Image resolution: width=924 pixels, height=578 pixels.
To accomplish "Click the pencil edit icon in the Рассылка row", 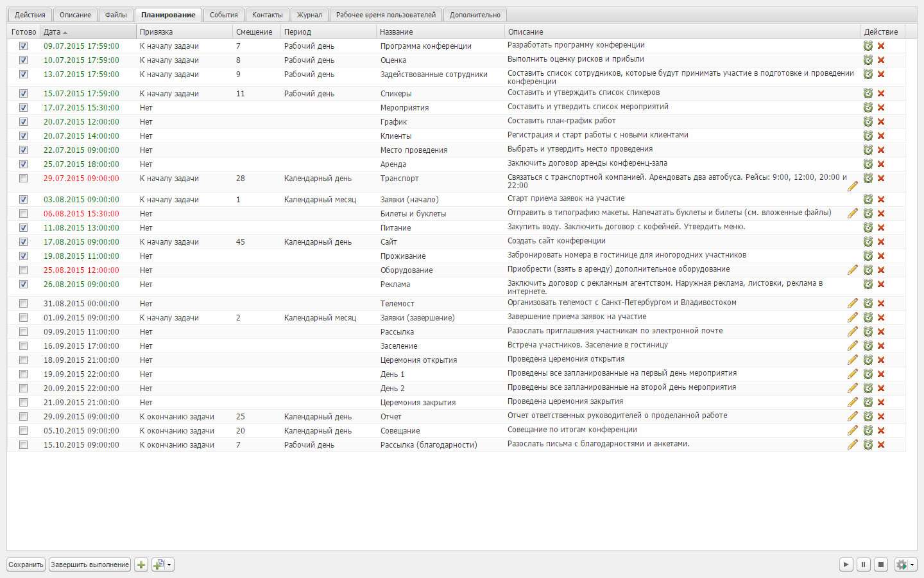I will point(853,331).
